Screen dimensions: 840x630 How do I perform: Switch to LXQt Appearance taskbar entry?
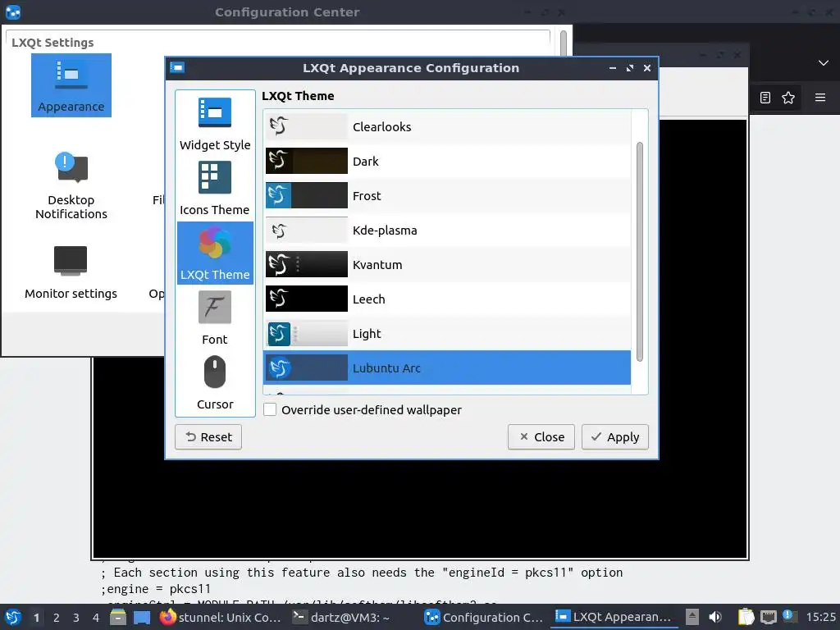tap(614, 617)
